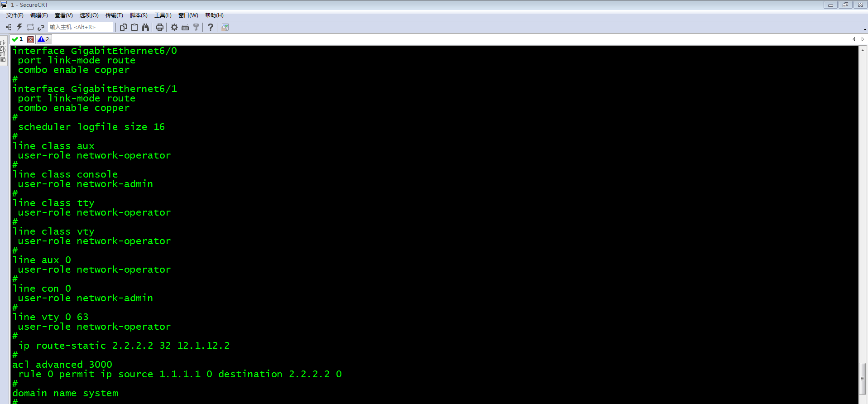Screen dimensions: 868x404
Task: Open the 选项(O) menu
Action: point(89,15)
